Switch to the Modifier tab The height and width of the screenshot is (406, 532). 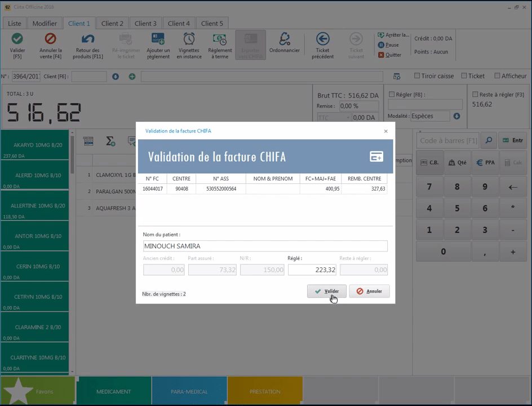(x=45, y=24)
